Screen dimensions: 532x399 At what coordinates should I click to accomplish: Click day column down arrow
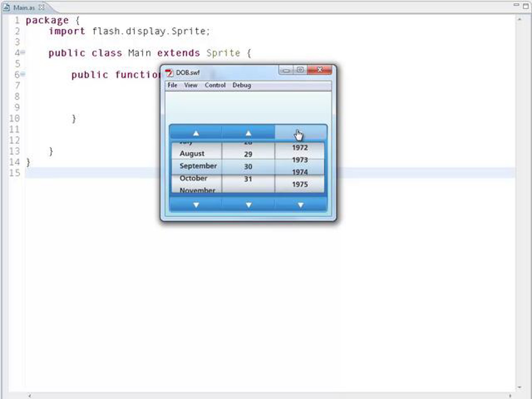(x=249, y=205)
